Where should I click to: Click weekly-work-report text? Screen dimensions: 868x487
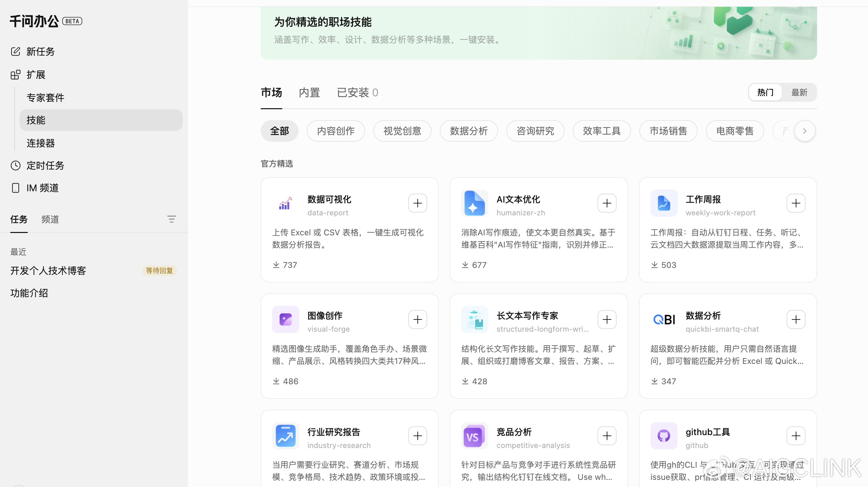(x=720, y=213)
